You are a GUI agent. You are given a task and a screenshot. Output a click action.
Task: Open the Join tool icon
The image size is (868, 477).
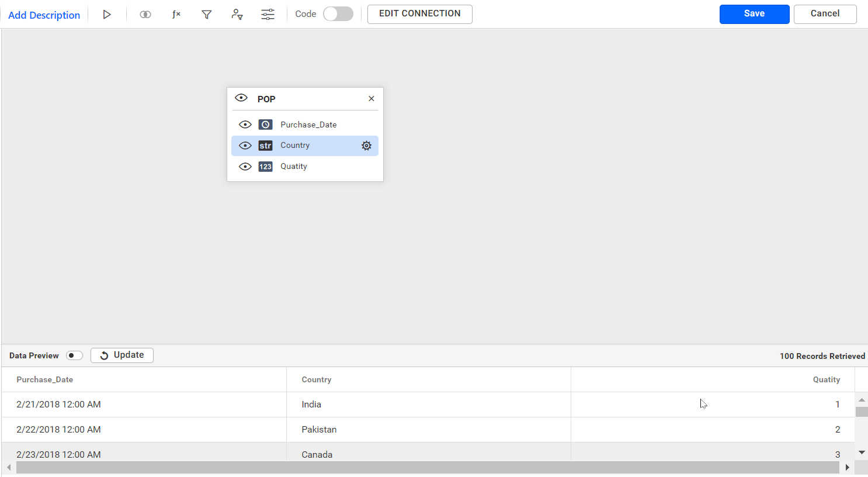pos(145,14)
